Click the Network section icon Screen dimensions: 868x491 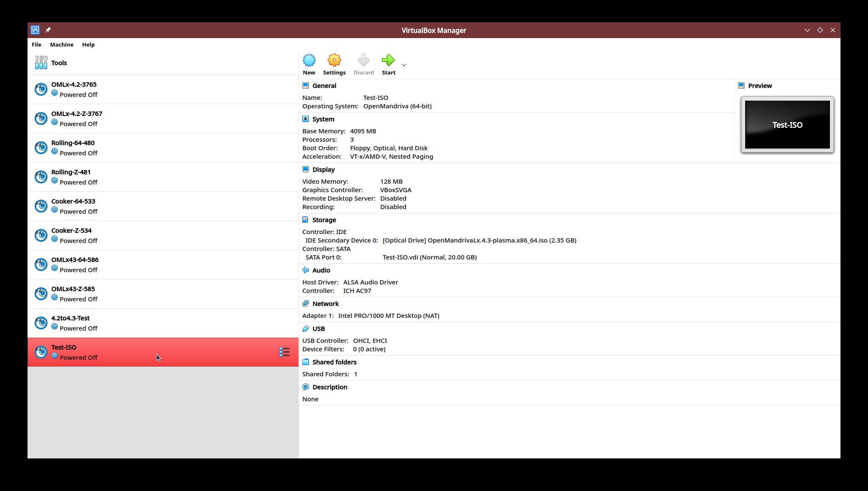[x=305, y=303]
